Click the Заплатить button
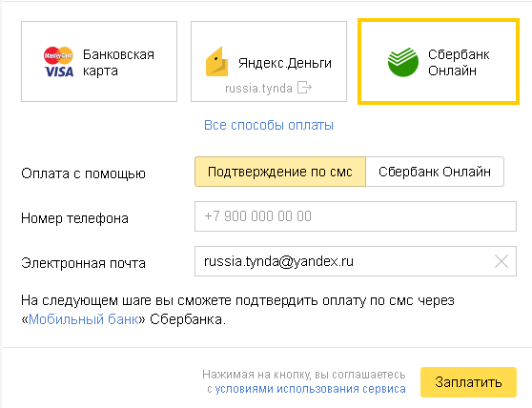This screenshot has height=408, width=532. (468, 382)
